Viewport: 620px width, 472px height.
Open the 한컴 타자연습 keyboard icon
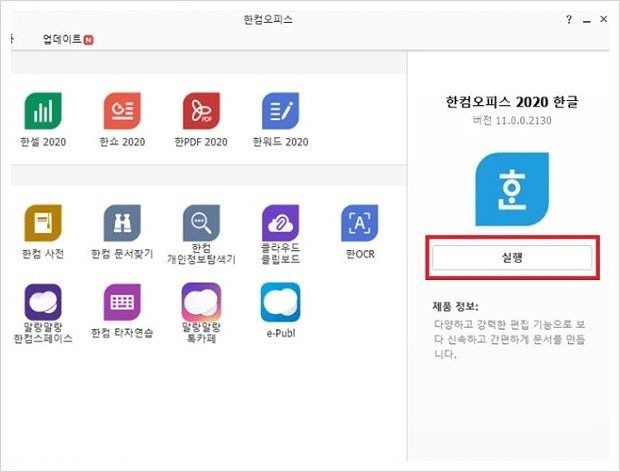122,302
